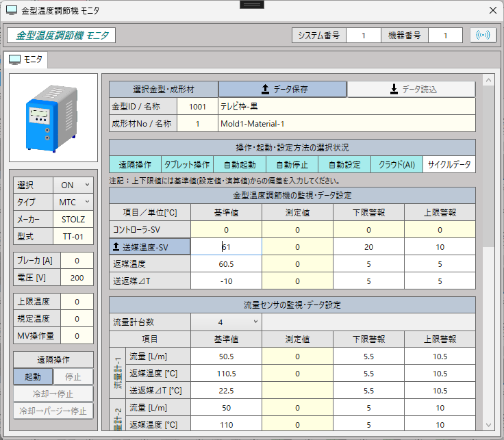Click the 電圧 [V] value 200
This screenshot has height=440, width=504.
[77, 278]
